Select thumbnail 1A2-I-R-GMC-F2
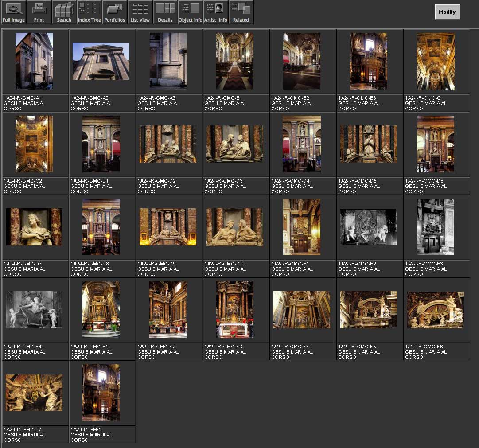The width and height of the screenshot is (479, 448). coord(168,310)
